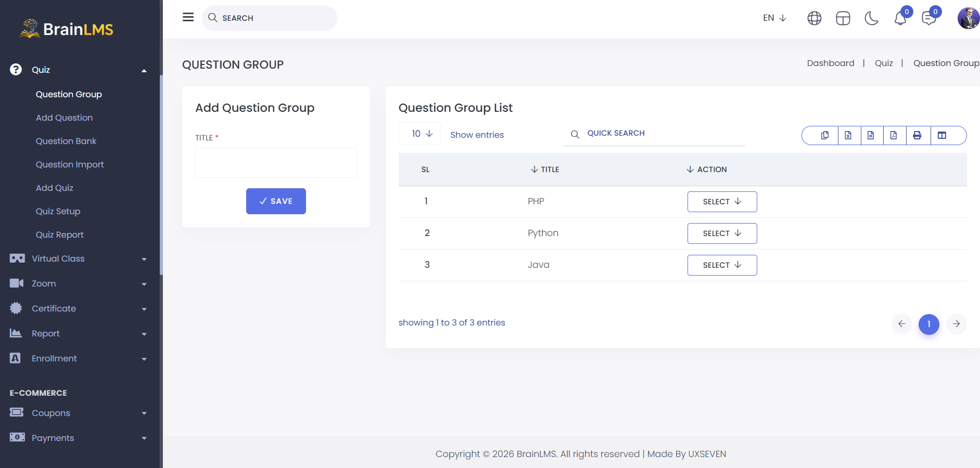Expand the Virtual Class sidebar menu
980x468 pixels.
pos(78,258)
